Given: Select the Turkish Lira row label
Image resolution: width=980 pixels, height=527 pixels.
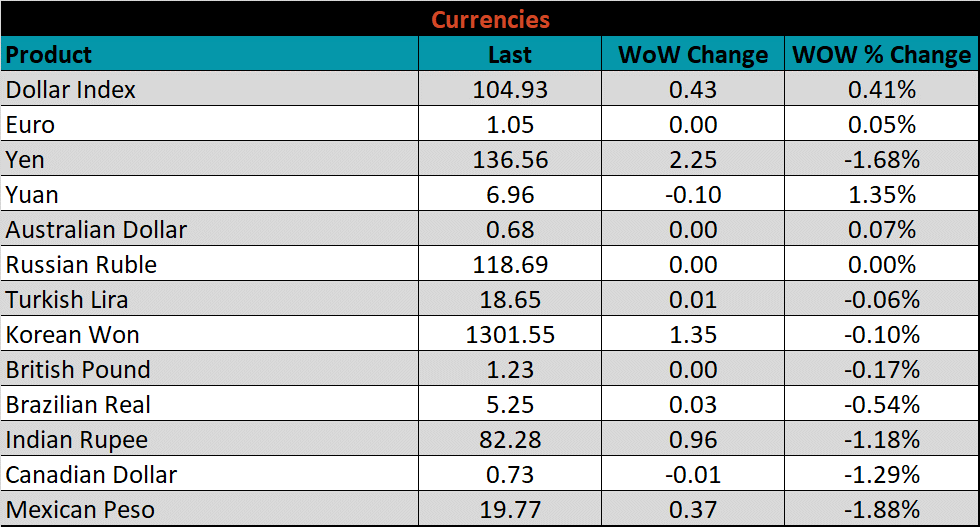Looking at the screenshot, I should coord(67,300).
